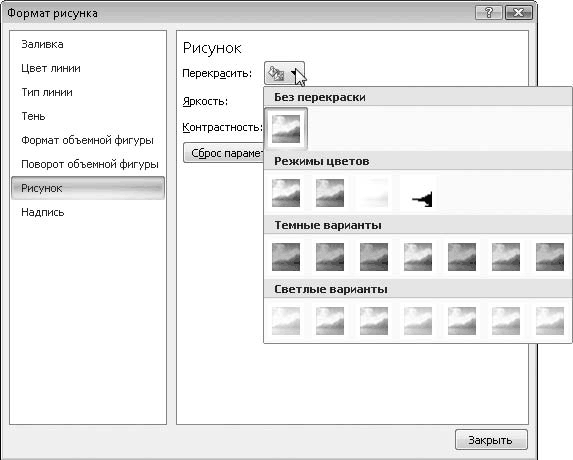
Task: Click the recolor paint bucket icon
Action: pyautogui.click(x=277, y=73)
